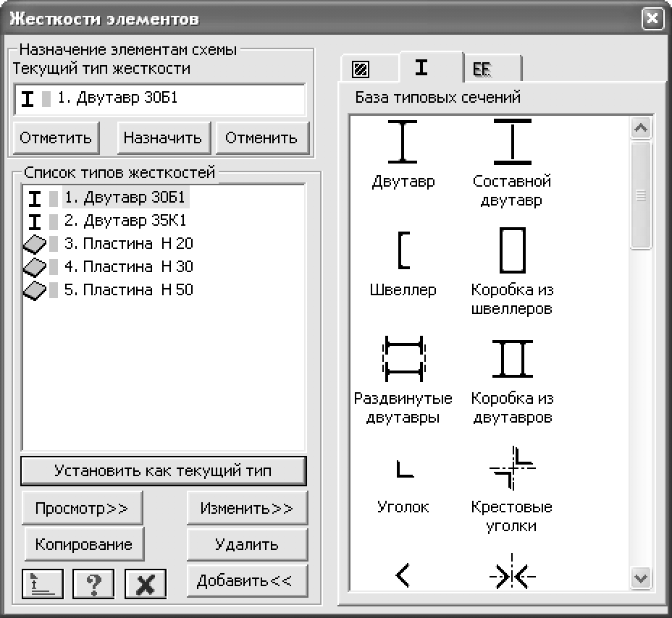
Task: Pick the Раздвинутые двутавры section icon
Action: (x=404, y=359)
